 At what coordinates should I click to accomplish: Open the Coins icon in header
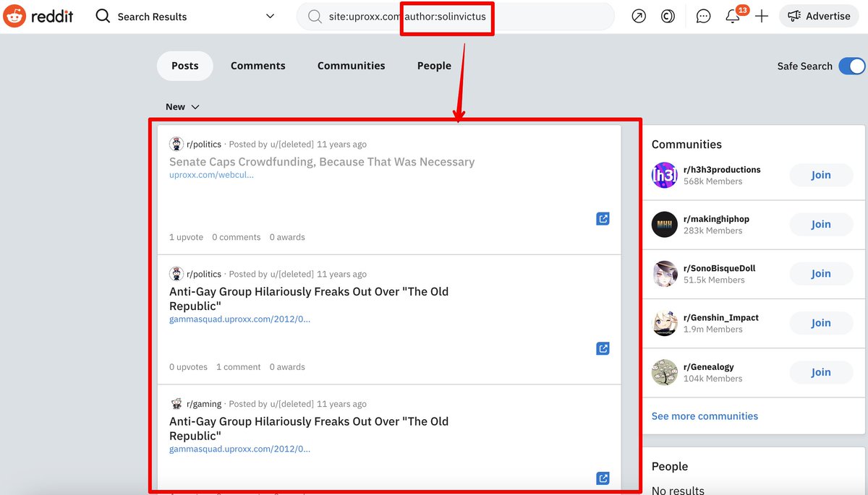[668, 16]
